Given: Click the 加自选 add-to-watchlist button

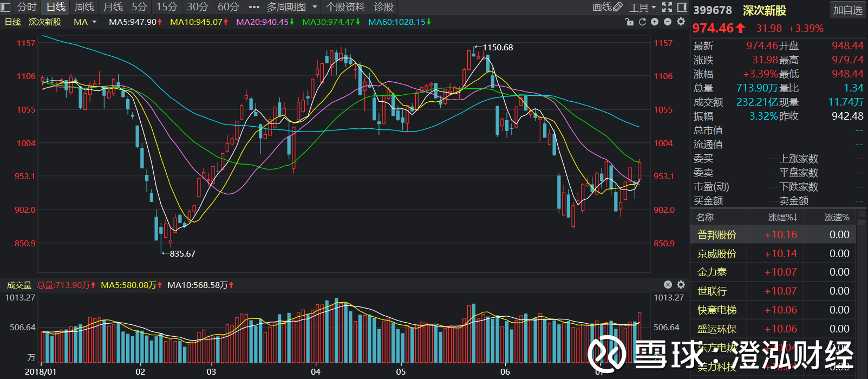Looking at the screenshot, I should click(847, 10).
